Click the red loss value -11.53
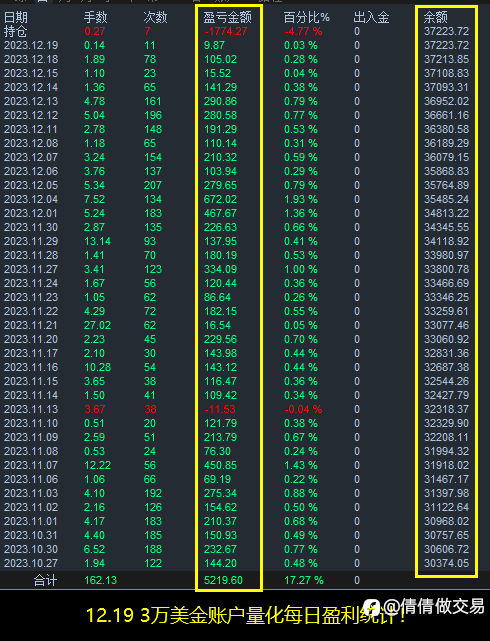 click(220, 409)
